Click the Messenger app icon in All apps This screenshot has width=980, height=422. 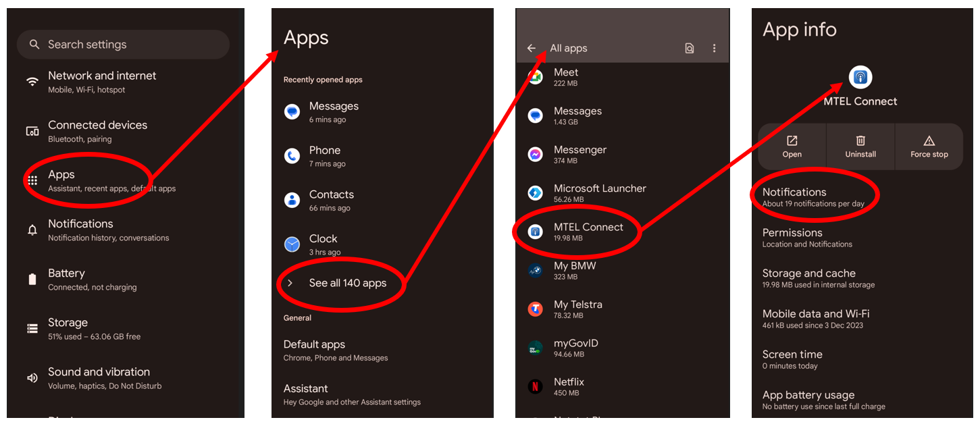[x=535, y=155]
